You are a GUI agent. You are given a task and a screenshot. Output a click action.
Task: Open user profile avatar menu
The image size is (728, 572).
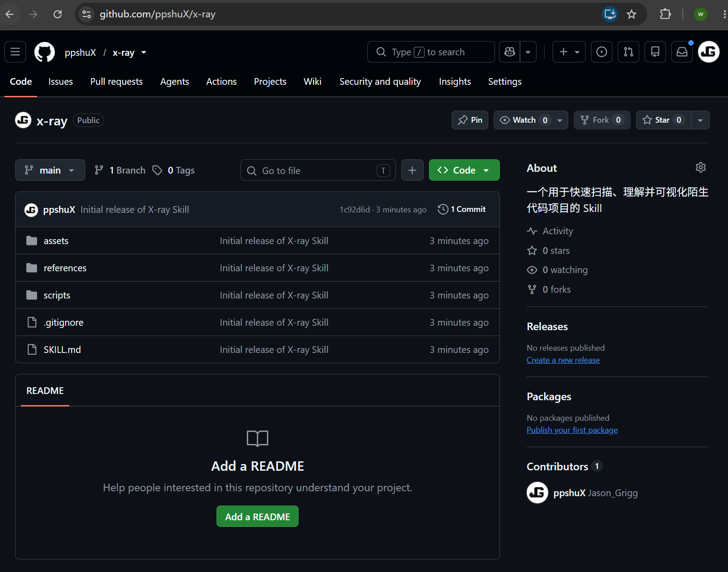pyautogui.click(x=709, y=52)
